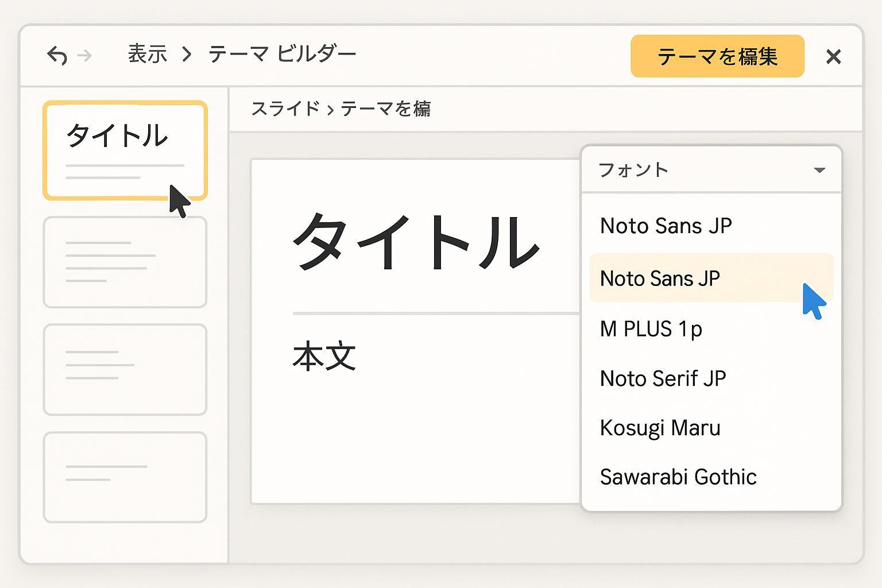This screenshot has width=882, height=588.
Task: Click the forward arrow icon
Action: tap(84, 56)
